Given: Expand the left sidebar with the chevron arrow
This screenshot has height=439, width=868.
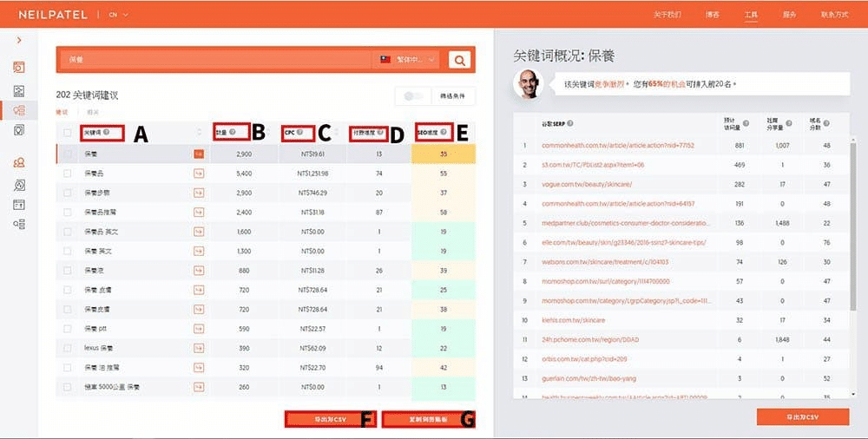Looking at the screenshot, I should [x=19, y=41].
